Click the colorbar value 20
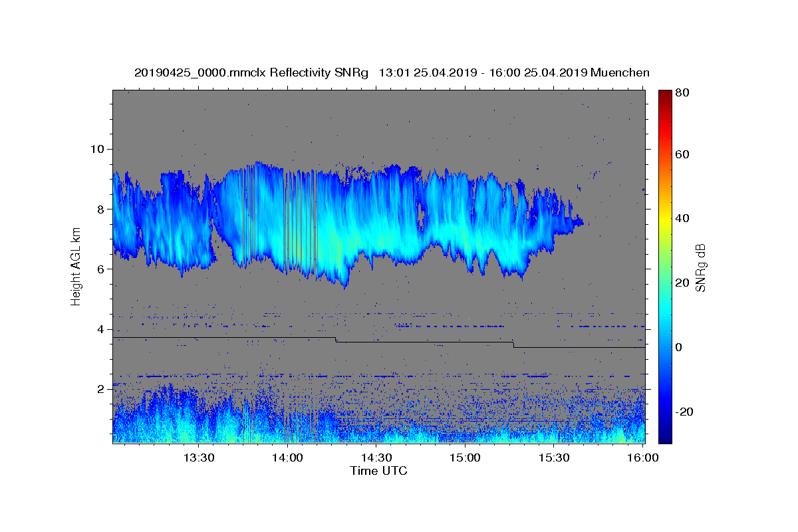798x532 pixels. coord(684,283)
